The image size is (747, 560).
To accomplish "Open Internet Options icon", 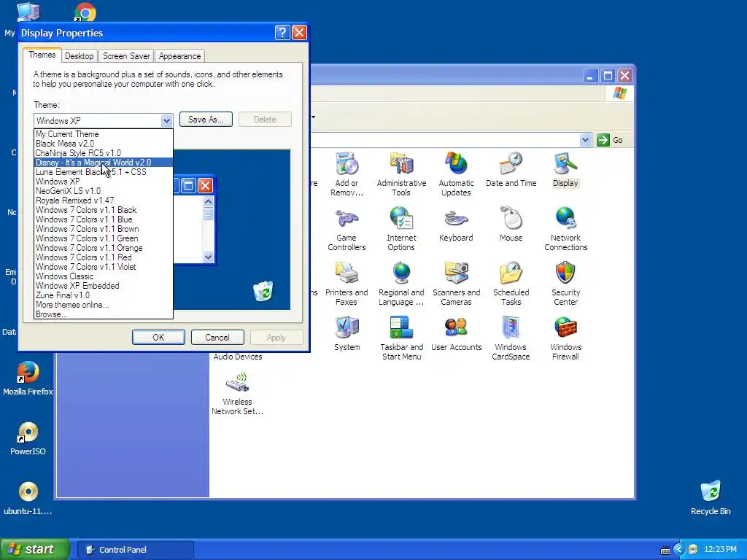I will [401, 229].
